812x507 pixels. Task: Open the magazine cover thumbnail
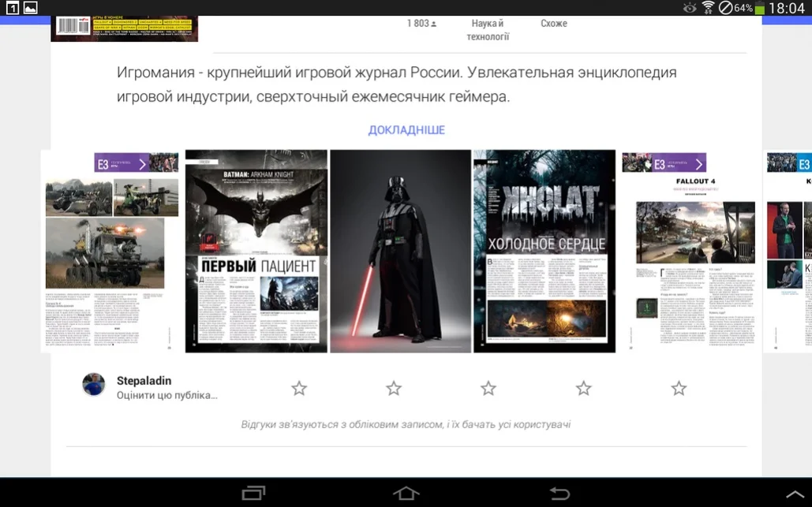(x=125, y=28)
